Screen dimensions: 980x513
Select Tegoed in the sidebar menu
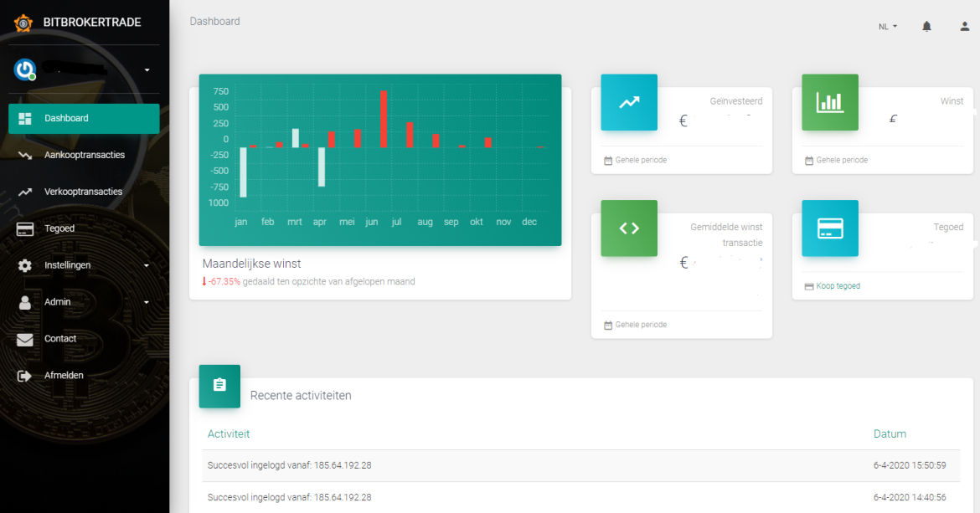tap(59, 228)
